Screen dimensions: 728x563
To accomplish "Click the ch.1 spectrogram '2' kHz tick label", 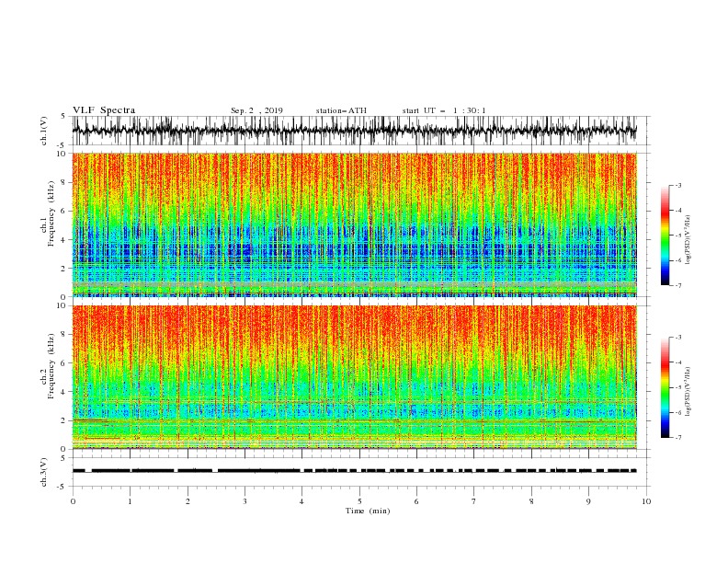I will pyautogui.click(x=65, y=269).
